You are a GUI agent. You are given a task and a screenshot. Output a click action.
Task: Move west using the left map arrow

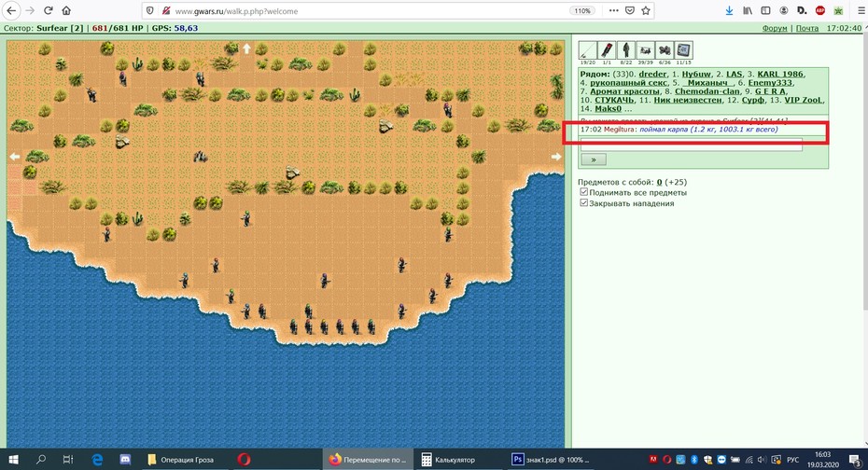tap(15, 157)
